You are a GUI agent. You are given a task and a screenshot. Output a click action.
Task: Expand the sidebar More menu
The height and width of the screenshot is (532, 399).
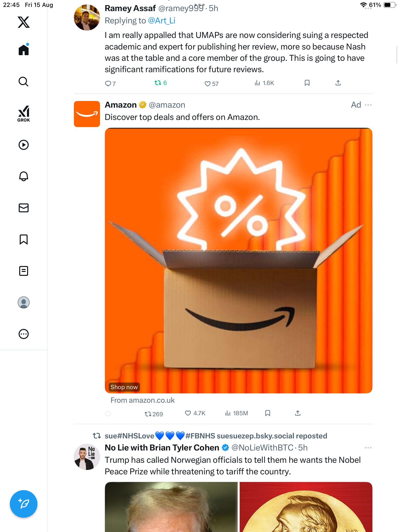coord(24,334)
